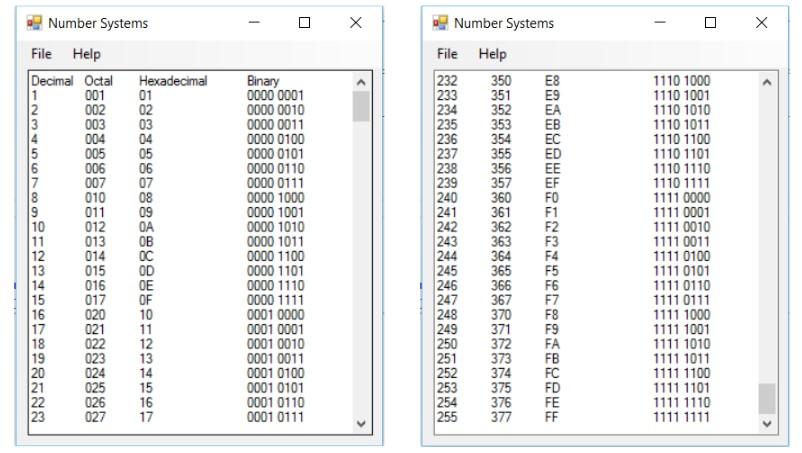The height and width of the screenshot is (453, 802).
Task: Click the Binary column header text
Action: coord(263,81)
